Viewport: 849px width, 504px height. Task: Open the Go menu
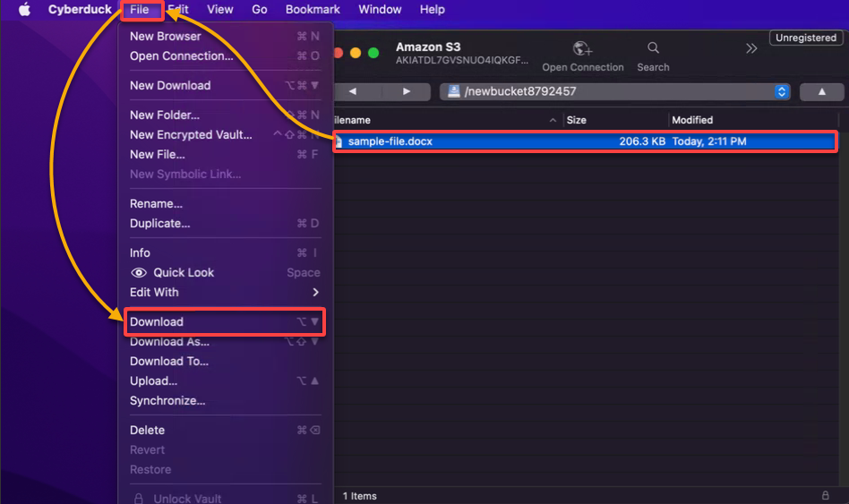[x=260, y=9]
